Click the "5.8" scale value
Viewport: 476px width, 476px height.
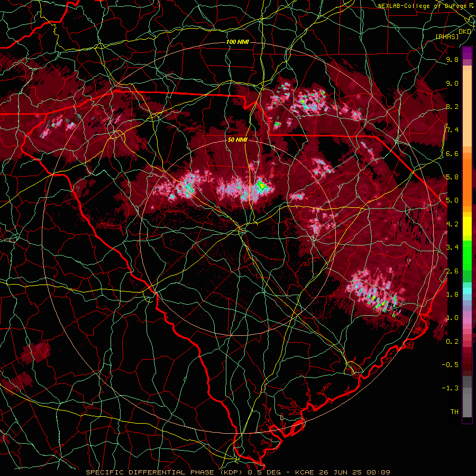(452, 177)
